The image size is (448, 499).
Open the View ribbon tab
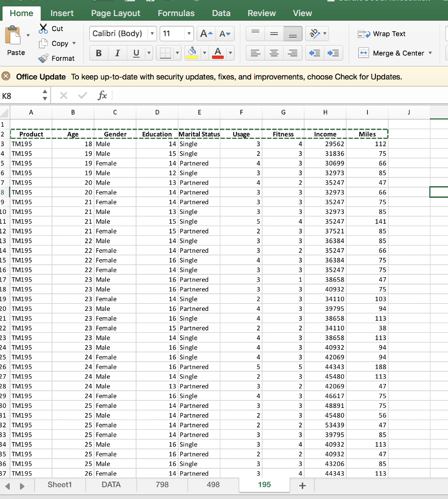303,13
